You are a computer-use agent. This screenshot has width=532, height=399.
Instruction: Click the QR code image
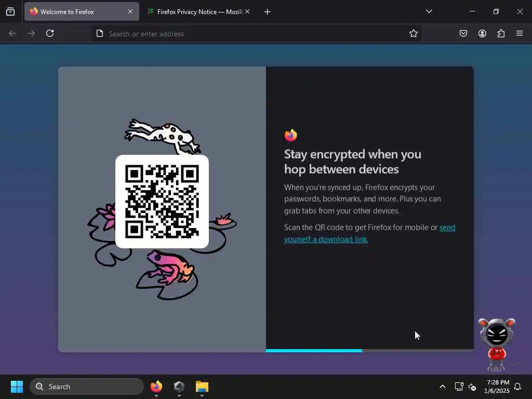(162, 202)
